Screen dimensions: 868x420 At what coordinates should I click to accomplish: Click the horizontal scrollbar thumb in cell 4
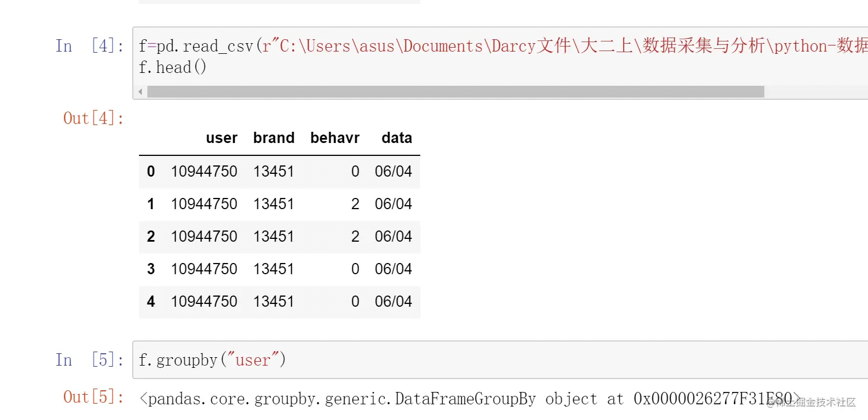[455, 91]
